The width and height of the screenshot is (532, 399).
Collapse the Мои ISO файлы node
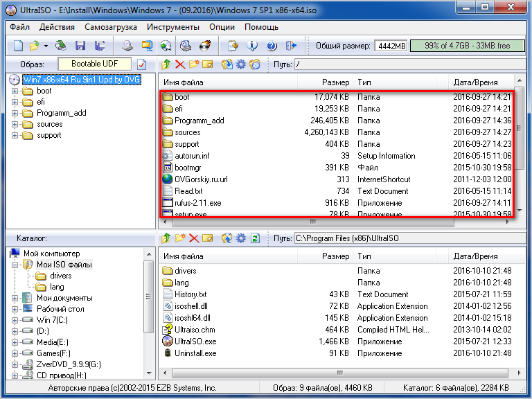(15, 265)
